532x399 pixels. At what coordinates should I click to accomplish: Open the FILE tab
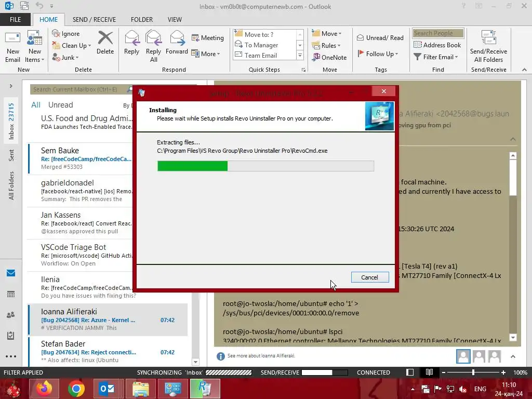click(x=15, y=19)
